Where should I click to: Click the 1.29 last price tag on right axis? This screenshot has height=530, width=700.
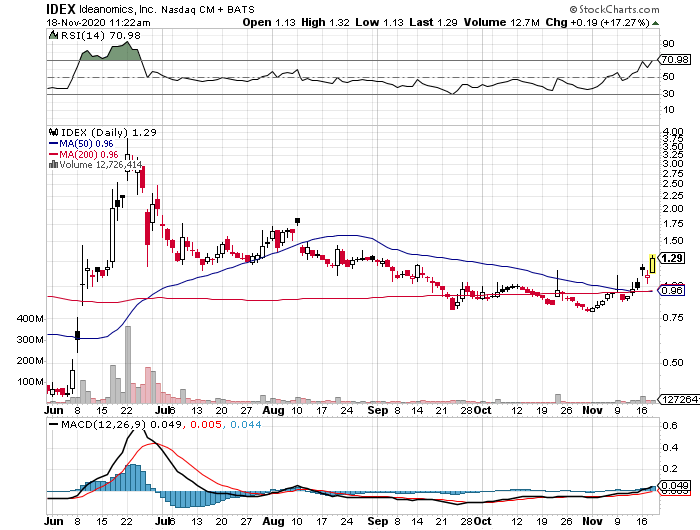click(672, 258)
